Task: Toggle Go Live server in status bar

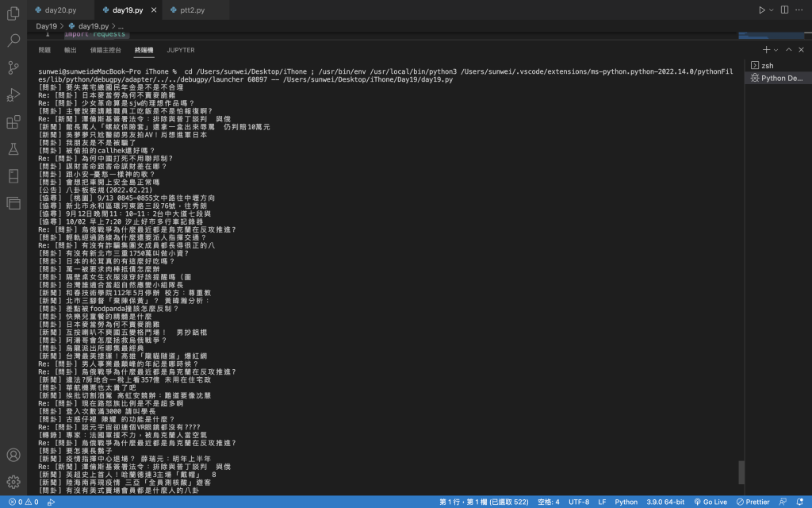Action: pos(710,502)
